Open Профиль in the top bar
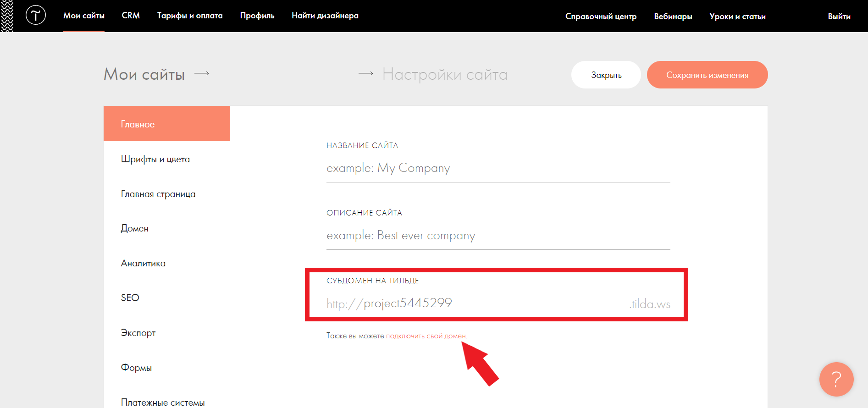The height and width of the screenshot is (408, 868). (x=257, y=16)
